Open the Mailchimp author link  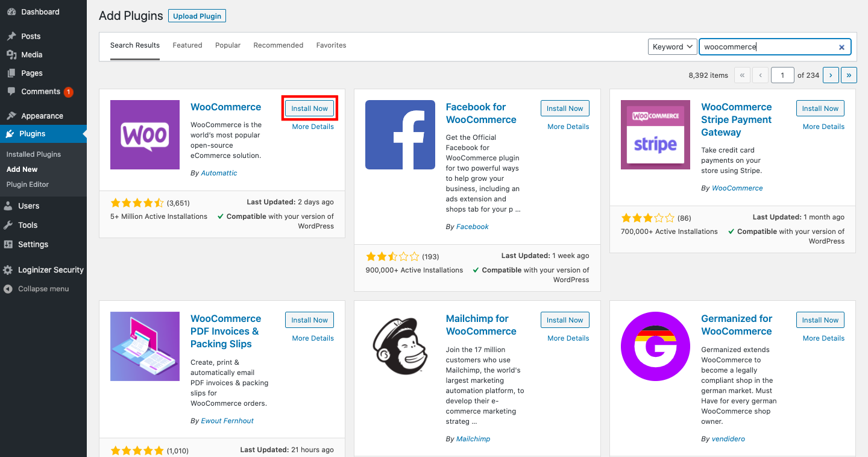pos(473,439)
